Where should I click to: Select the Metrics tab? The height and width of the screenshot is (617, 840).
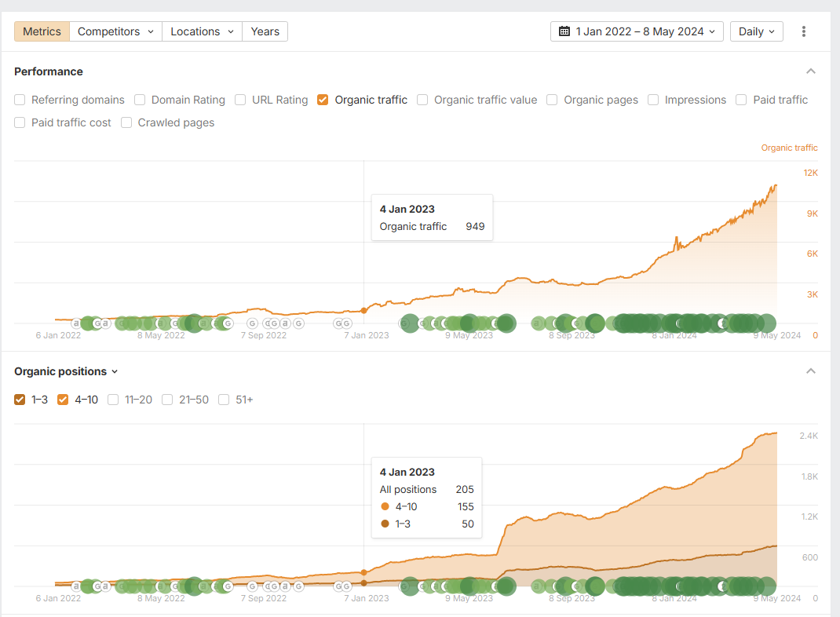(42, 31)
